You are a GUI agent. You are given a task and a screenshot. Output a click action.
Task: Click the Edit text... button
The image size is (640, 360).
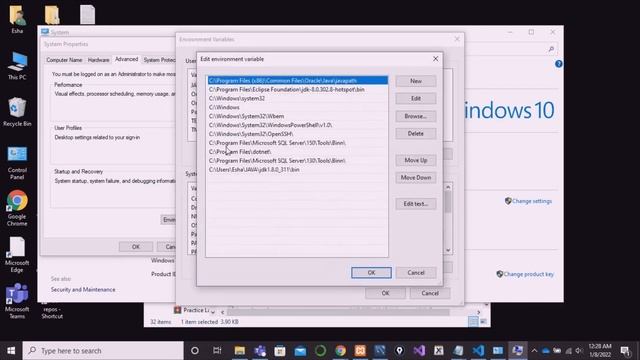[416, 204]
